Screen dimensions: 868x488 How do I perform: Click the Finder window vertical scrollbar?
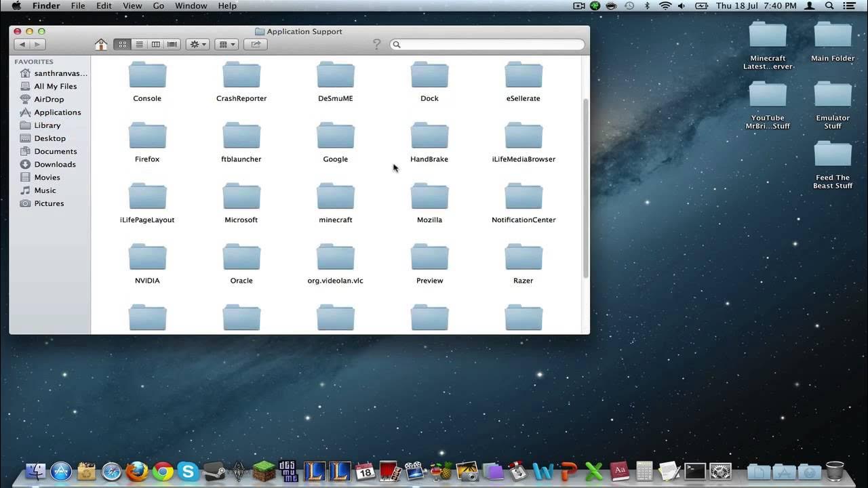coord(586,187)
